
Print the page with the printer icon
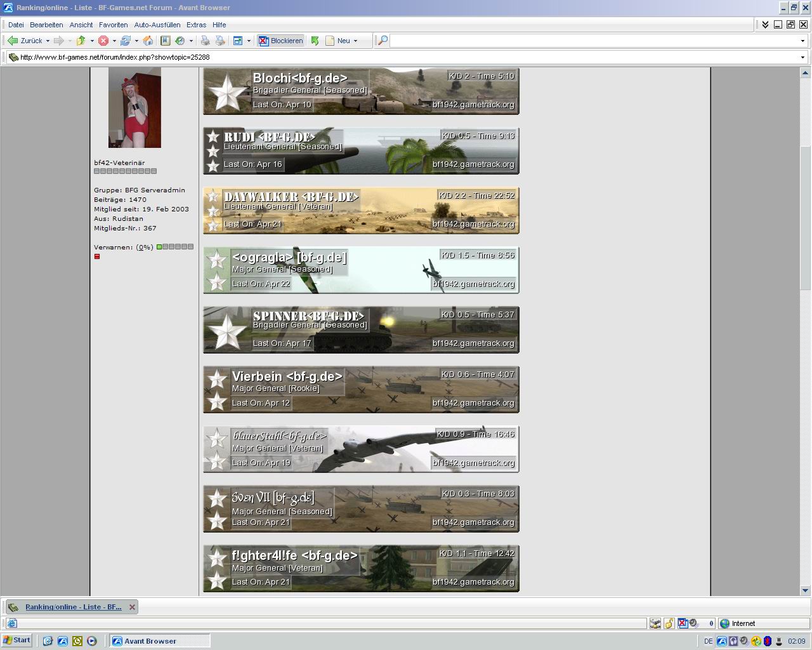(x=206, y=41)
